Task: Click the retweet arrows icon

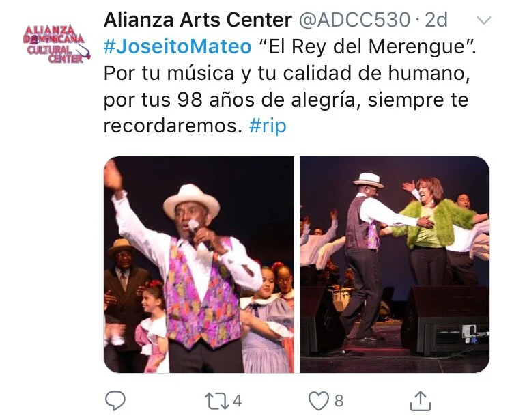Action: point(217,401)
